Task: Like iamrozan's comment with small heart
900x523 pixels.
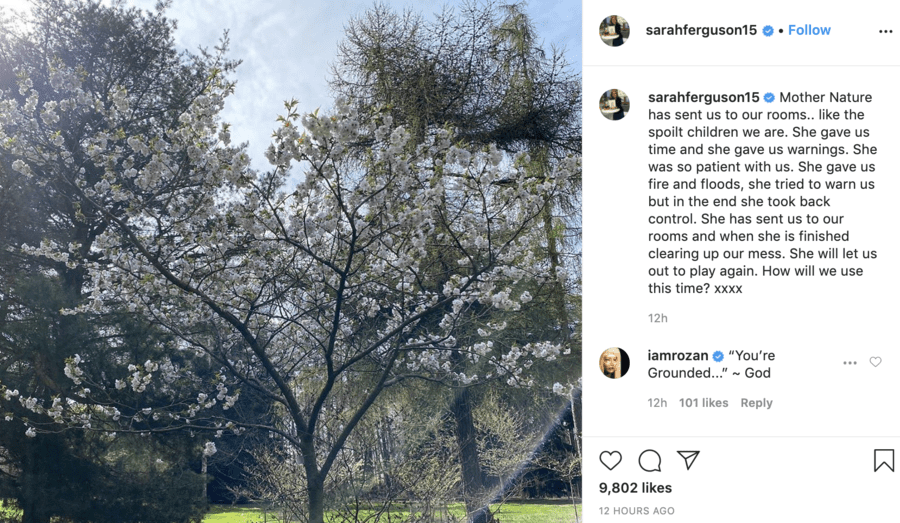Action: pyautogui.click(x=875, y=362)
